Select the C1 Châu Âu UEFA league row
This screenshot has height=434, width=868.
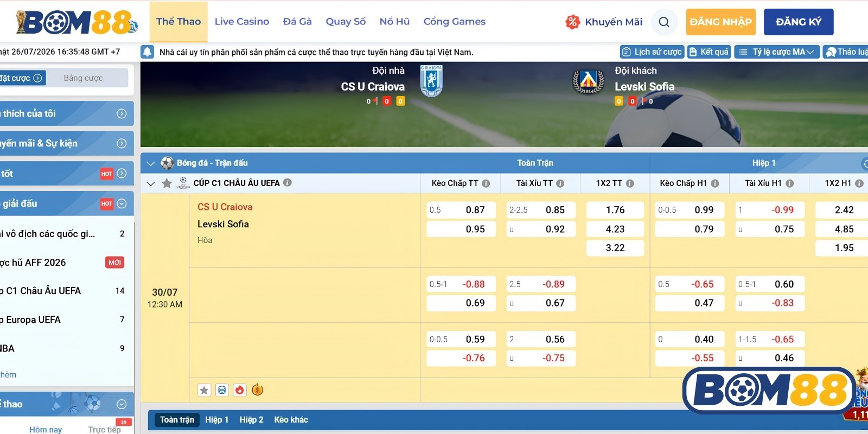[66, 291]
